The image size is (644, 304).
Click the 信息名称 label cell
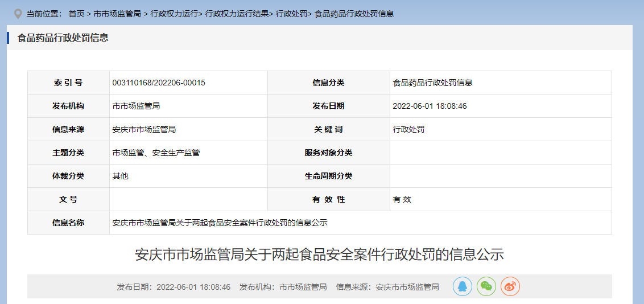point(68,223)
